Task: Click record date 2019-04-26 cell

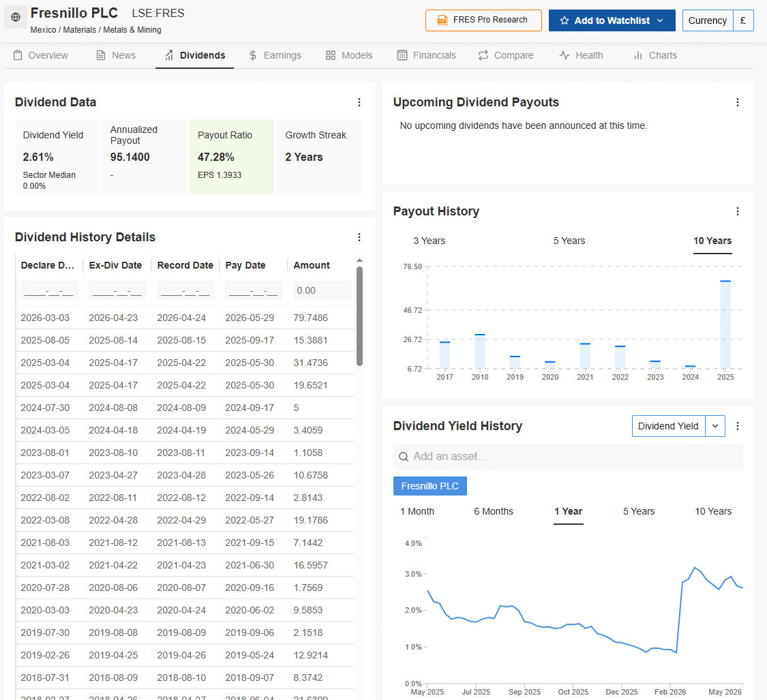Action: 181,656
